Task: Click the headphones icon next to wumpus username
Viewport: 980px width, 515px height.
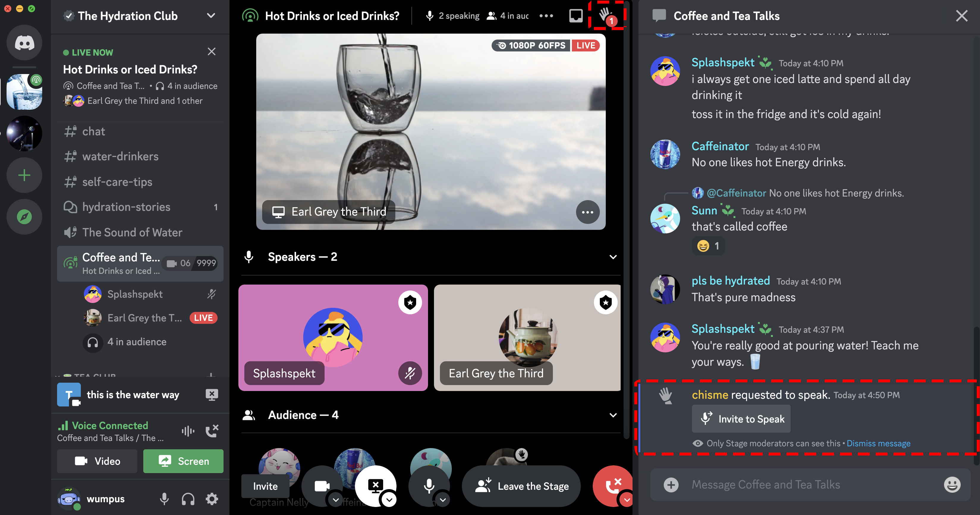Action: [188, 498]
